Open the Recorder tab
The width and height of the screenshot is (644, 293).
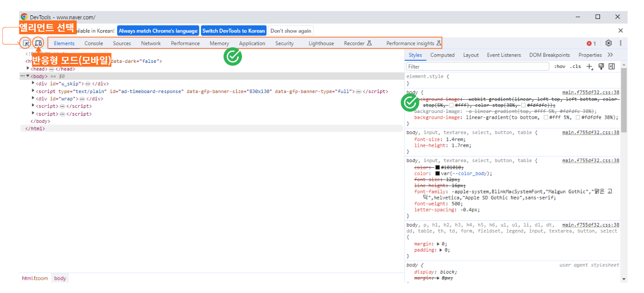pos(358,43)
